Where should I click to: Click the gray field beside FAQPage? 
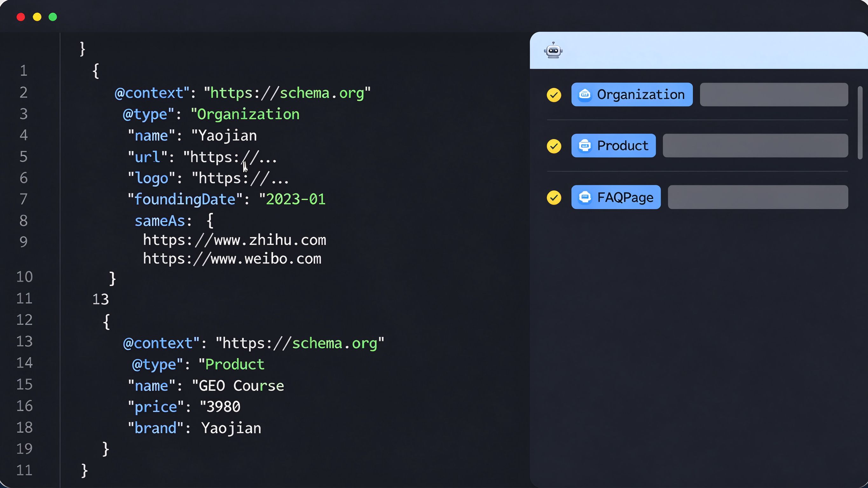[x=758, y=197]
